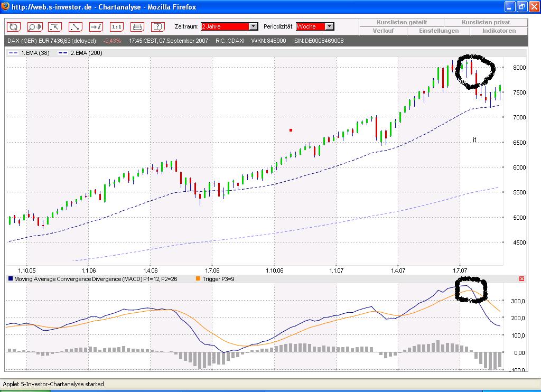The height and width of the screenshot is (392, 541).
Task: Restore down the Firefox window
Action: coord(521,6)
